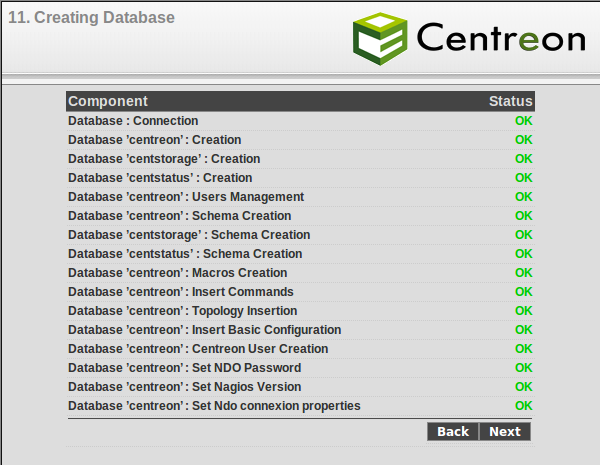Select the 'centstorage' : Schema Creation row label
The image size is (600, 465).
[x=189, y=235]
